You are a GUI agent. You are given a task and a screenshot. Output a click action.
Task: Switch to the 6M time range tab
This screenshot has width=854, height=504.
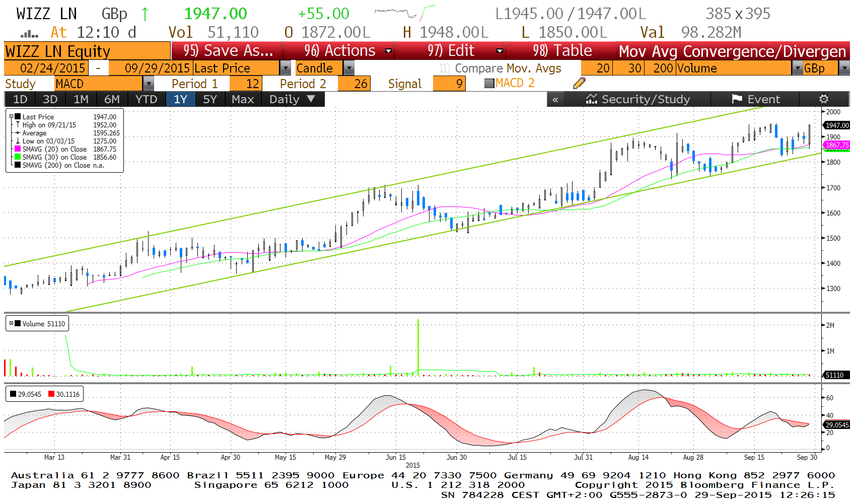tap(112, 99)
